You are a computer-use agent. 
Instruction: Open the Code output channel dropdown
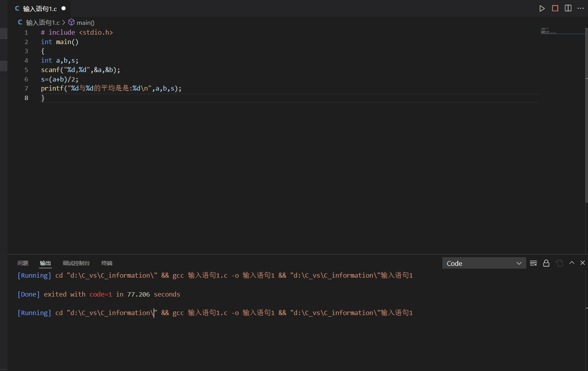484,263
